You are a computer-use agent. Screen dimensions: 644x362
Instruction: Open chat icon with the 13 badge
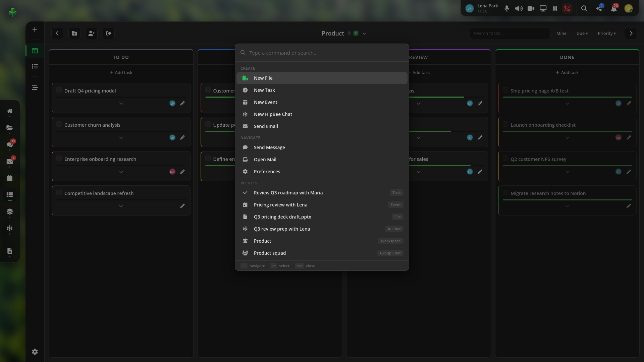[x=10, y=144]
